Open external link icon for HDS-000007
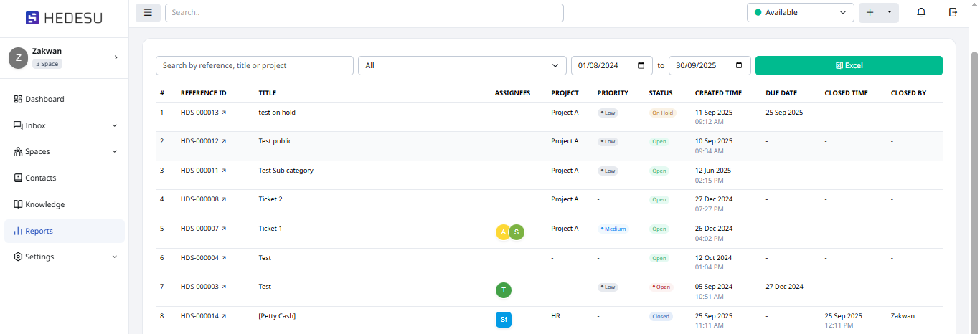 coord(224,229)
